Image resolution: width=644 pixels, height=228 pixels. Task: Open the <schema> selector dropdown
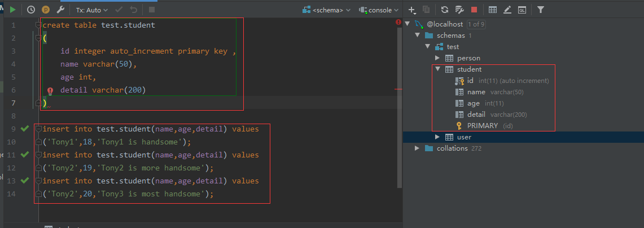tap(327, 10)
